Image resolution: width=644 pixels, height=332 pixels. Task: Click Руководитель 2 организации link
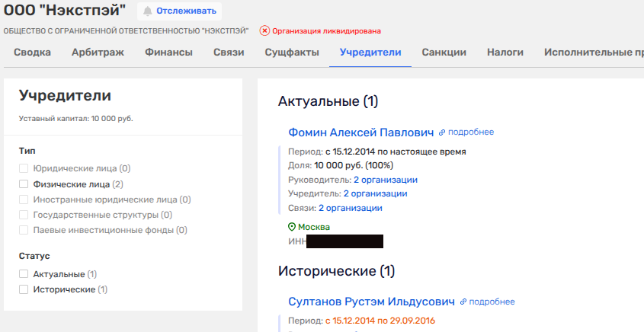pos(385,180)
